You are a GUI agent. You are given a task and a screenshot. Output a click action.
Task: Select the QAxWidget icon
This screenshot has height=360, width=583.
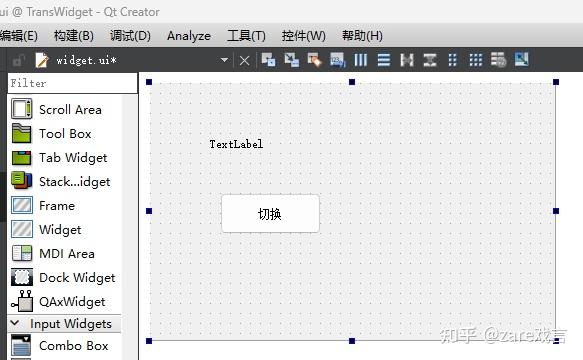(22, 301)
